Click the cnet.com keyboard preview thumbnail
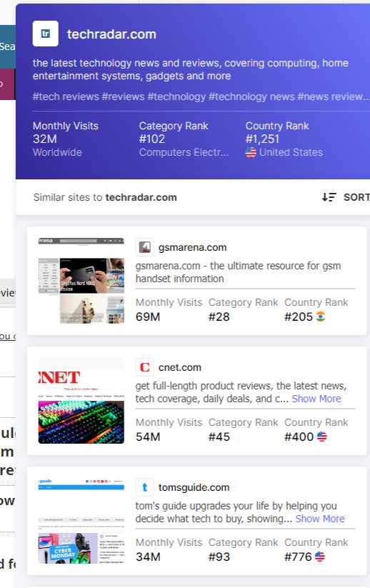Viewport: 370px width, 588px height. pyautogui.click(x=81, y=401)
